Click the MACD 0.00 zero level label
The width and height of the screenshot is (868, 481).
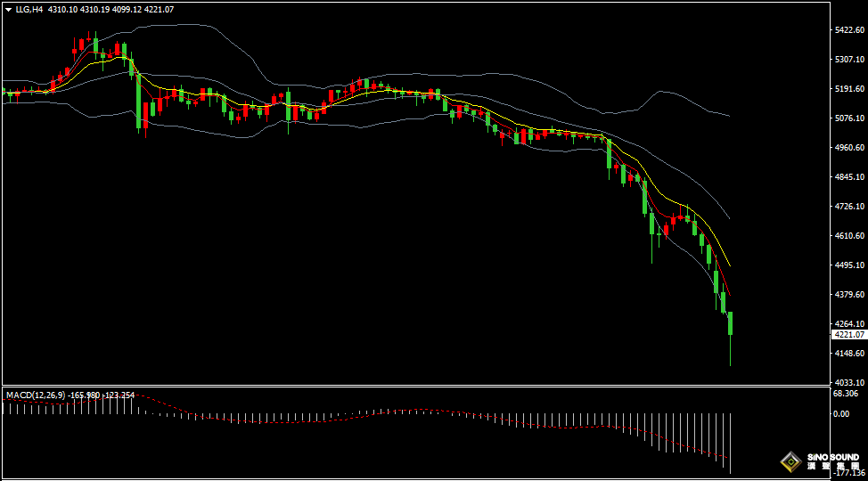click(x=840, y=414)
